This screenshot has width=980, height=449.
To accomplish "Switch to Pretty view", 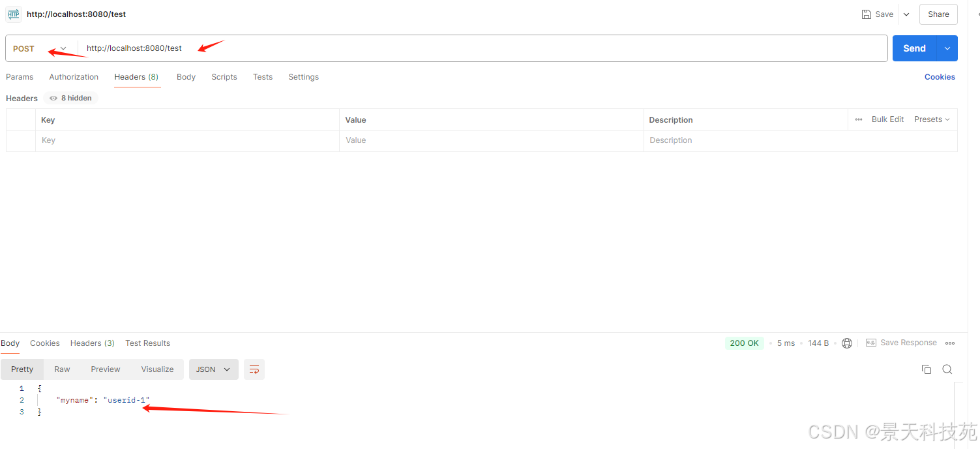I will point(22,369).
